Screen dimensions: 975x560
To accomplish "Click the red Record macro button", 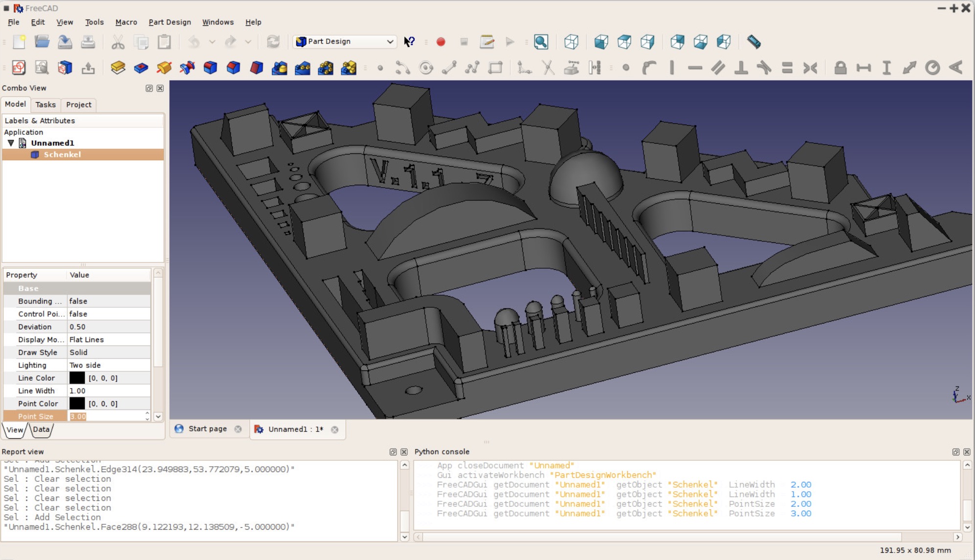I will pos(441,42).
